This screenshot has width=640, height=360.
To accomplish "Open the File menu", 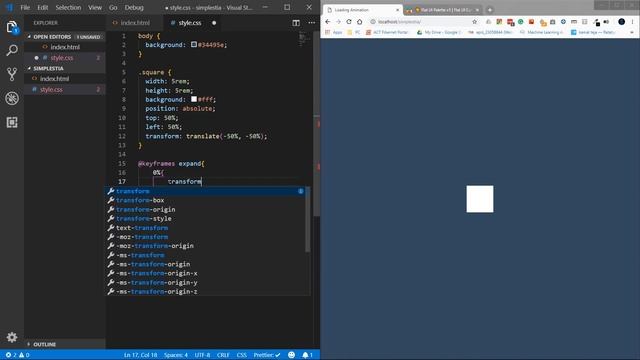I will 25,7.
